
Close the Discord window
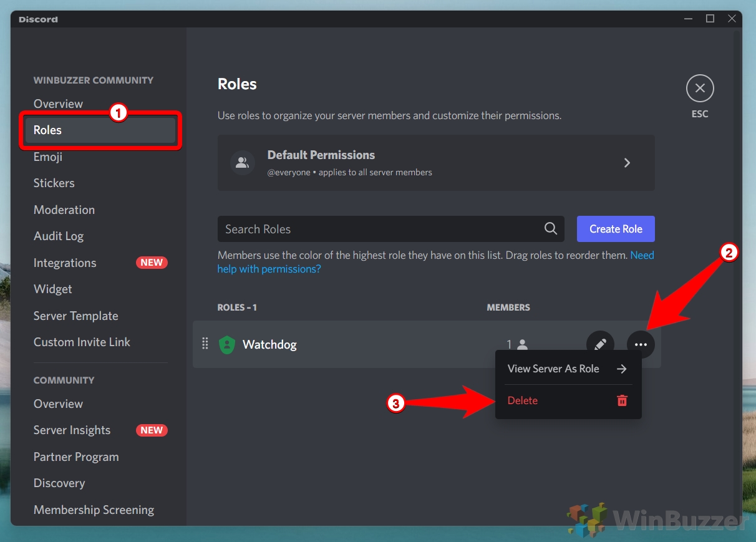click(732, 19)
